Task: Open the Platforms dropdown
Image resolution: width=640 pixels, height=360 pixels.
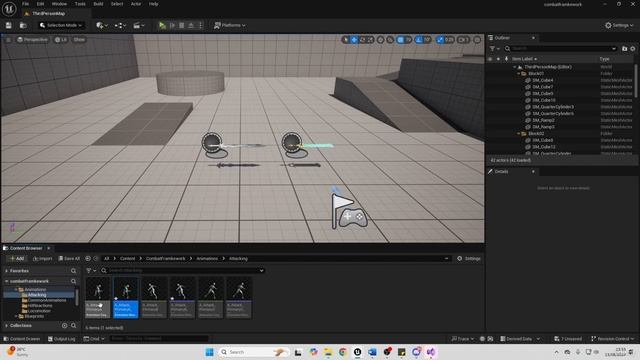Action: pyautogui.click(x=230, y=25)
